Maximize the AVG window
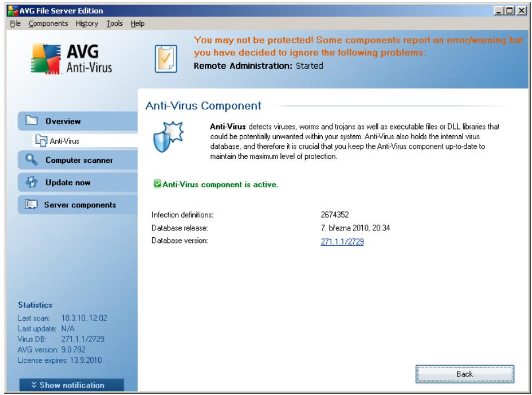The width and height of the screenshot is (532, 395). click(x=509, y=11)
